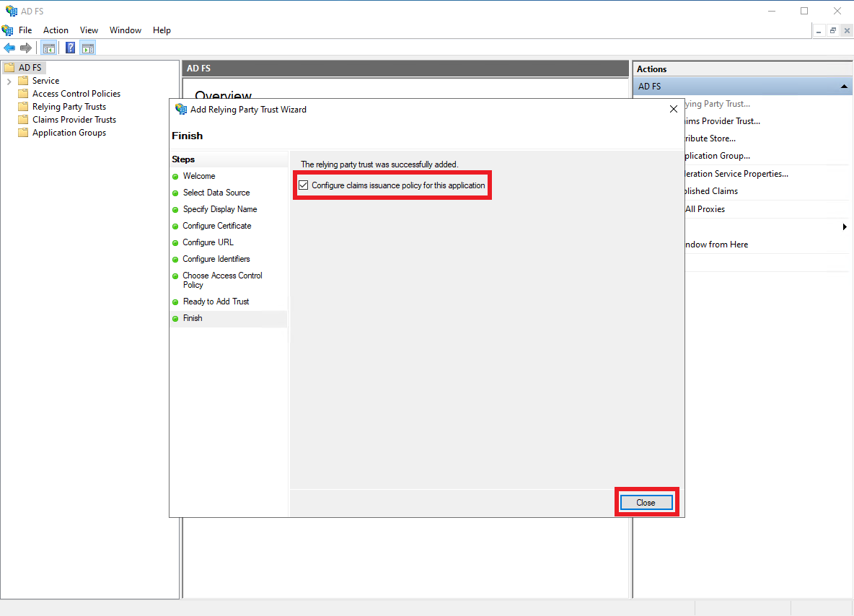
Task: Click the gray Forward arrow in toolbar
Action: (26, 48)
